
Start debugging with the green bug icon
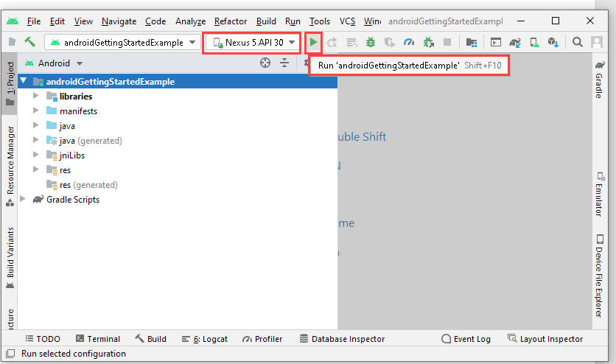coord(371,42)
